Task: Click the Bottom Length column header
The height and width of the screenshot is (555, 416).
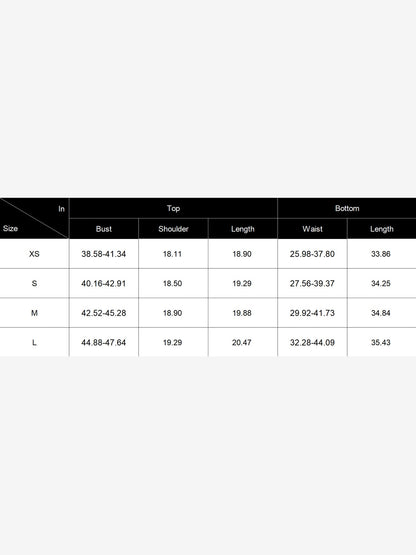Action: pyautogui.click(x=382, y=229)
